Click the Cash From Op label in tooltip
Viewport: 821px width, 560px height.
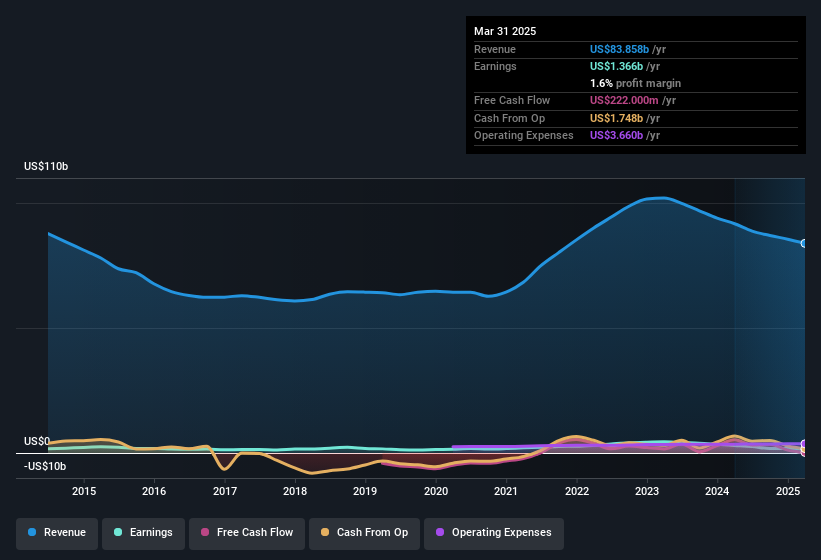(x=509, y=118)
